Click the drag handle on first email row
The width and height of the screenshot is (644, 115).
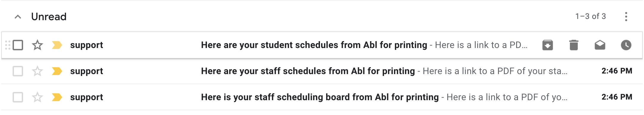[8, 45]
